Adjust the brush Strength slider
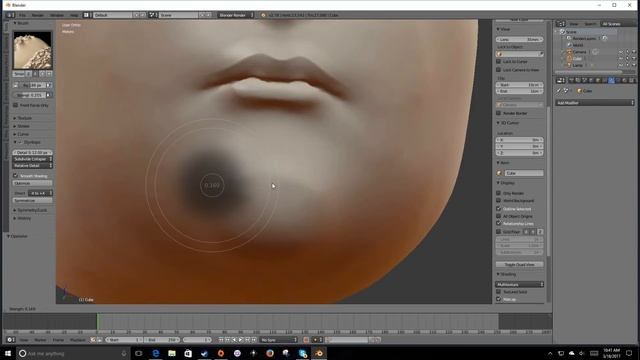This screenshot has height=360, width=640. [29, 95]
